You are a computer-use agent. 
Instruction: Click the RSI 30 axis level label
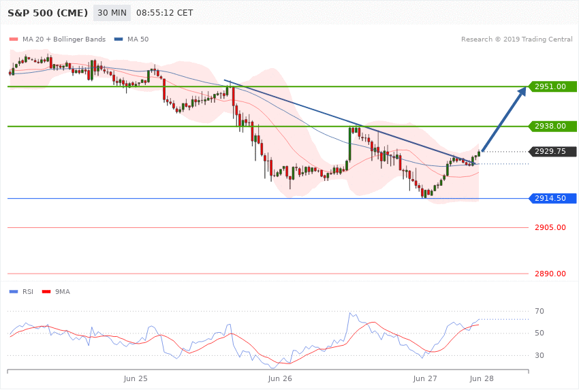pos(539,355)
